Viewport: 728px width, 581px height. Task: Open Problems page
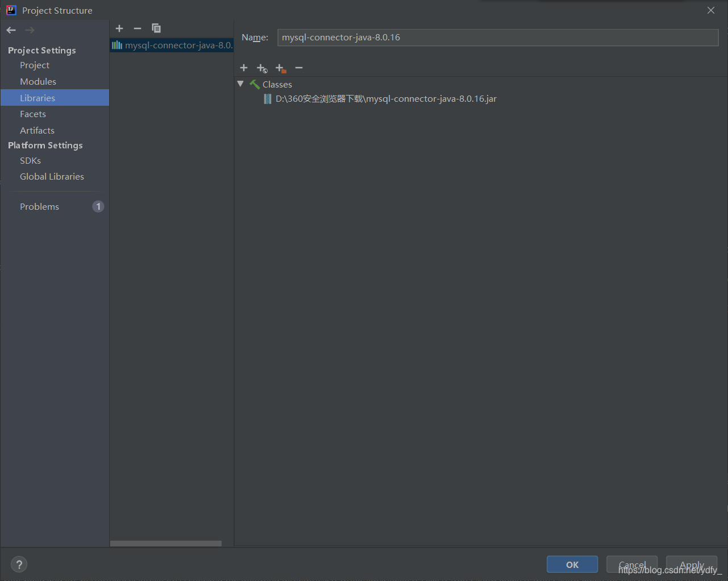(x=40, y=207)
